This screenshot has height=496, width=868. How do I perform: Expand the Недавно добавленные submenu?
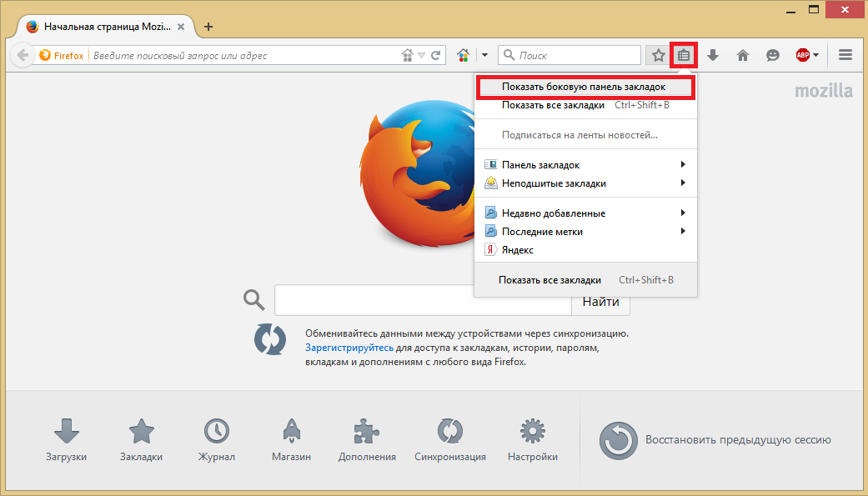pos(585,213)
